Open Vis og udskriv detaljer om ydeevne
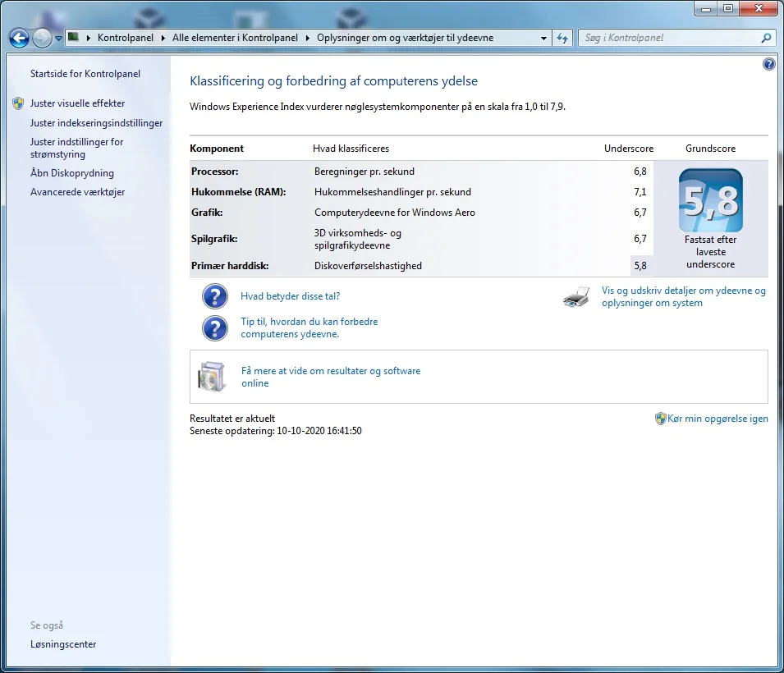Image resolution: width=784 pixels, height=673 pixels. pyautogui.click(x=684, y=296)
